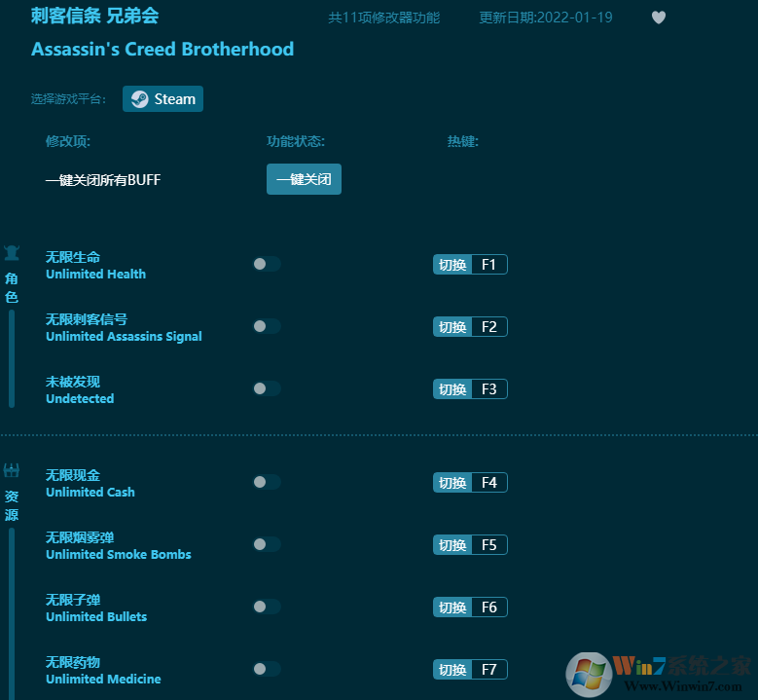Screen dimensions: 758x700
Task: Click the Unlimited Cash label
Action: click(x=90, y=492)
